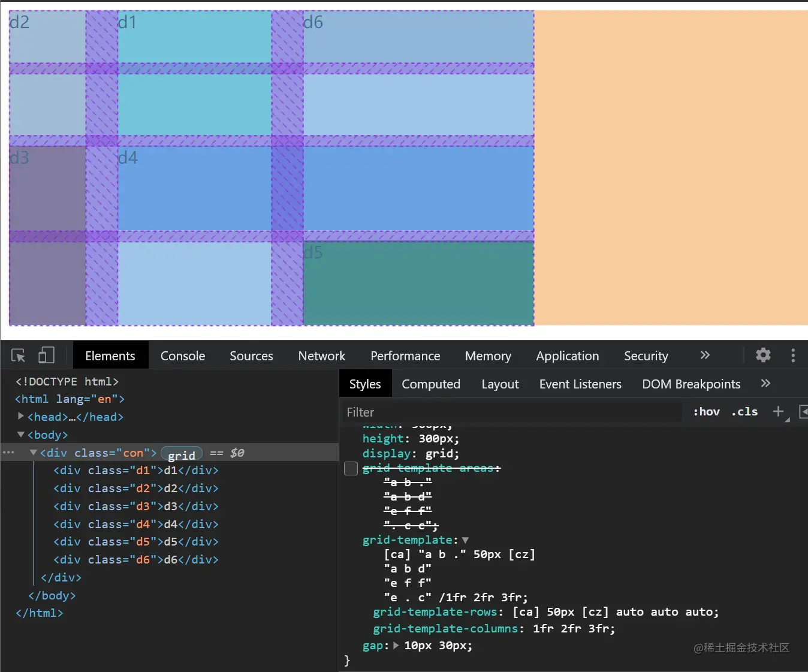
Task: Toggle :hov element states
Action: point(706,412)
